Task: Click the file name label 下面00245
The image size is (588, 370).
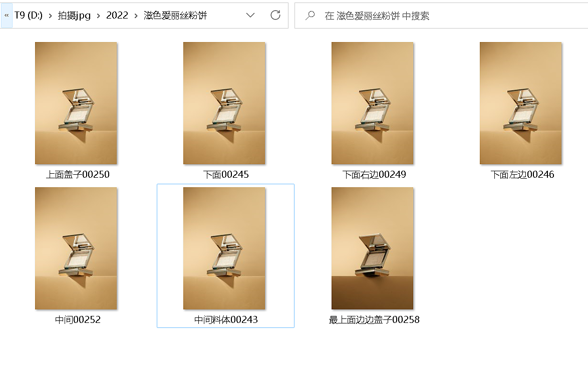Action: pyautogui.click(x=226, y=175)
